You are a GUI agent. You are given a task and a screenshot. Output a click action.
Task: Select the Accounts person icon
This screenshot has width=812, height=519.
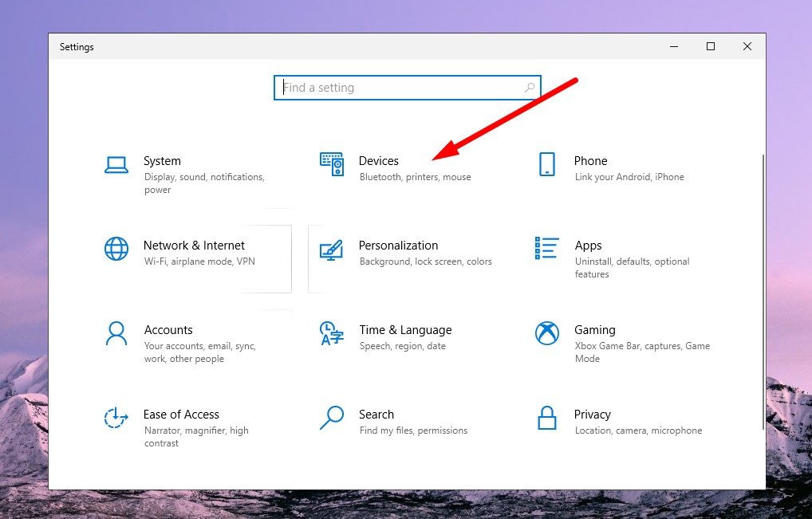[x=116, y=334]
